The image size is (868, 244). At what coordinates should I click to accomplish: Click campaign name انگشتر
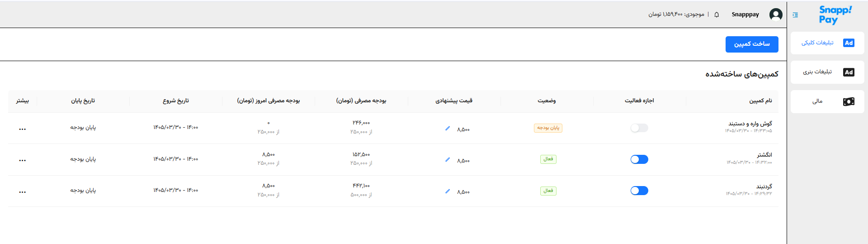click(764, 155)
